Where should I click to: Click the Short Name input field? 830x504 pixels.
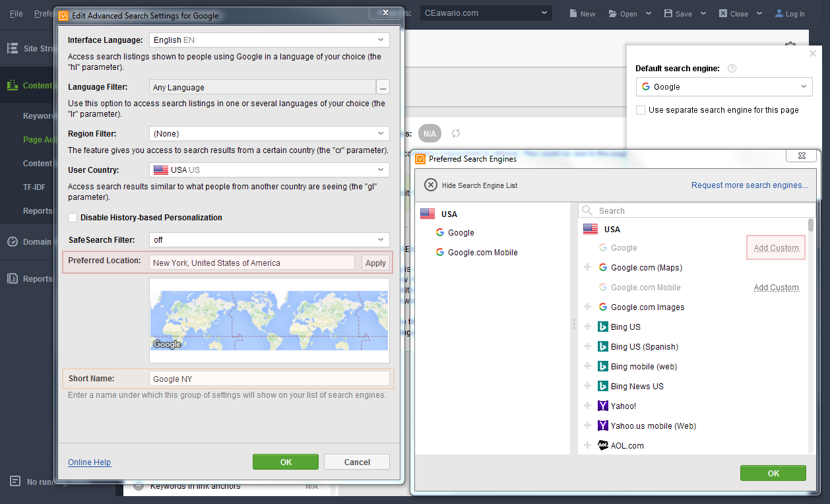pos(269,379)
